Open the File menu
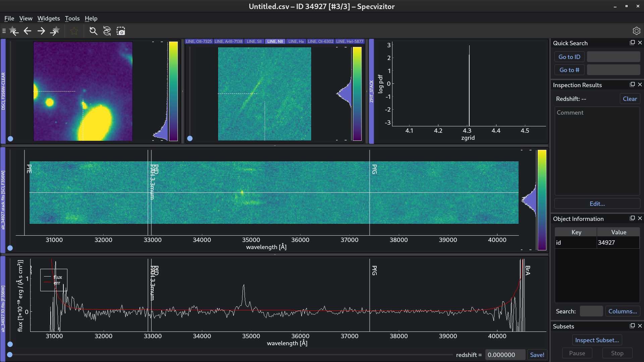Viewport: 644px width, 362px height. coord(9,18)
